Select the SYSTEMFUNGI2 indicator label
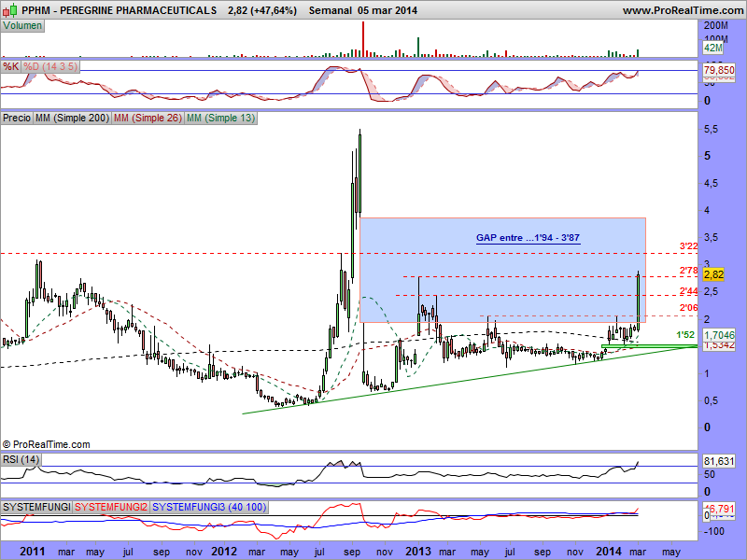This screenshot has width=747, height=560. pyautogui.click(x=111, y=507)
